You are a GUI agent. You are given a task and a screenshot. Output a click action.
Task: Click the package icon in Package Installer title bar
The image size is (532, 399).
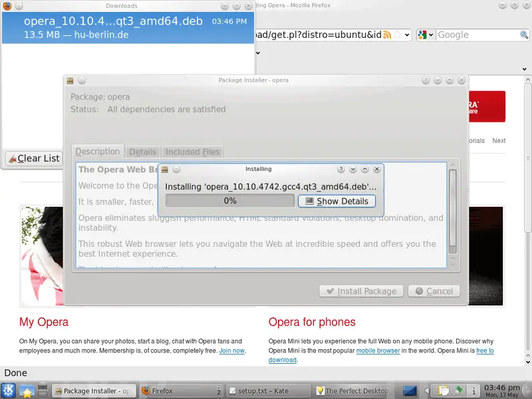point(70,80)
